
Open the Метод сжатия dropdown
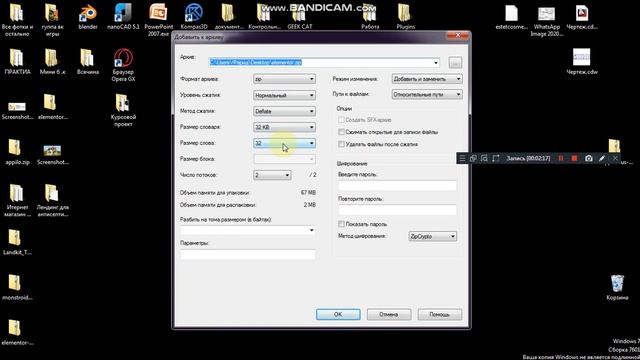284,111
